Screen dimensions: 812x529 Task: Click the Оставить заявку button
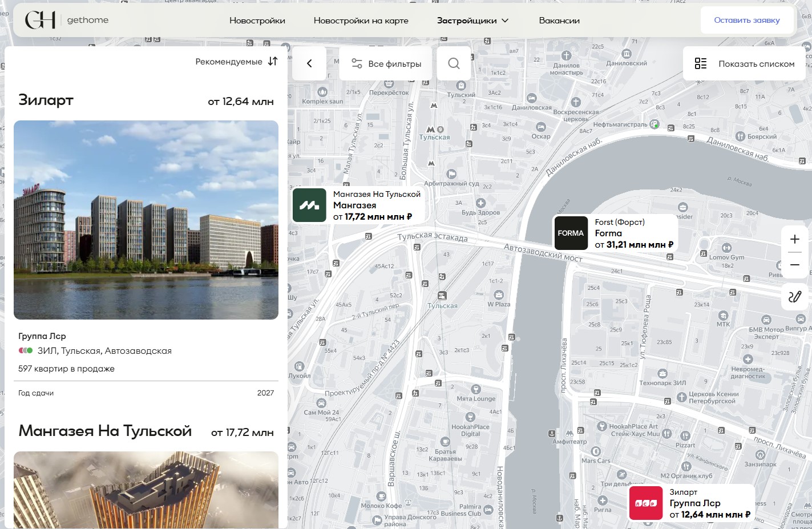pyautogui.click(x=747, y=20)
